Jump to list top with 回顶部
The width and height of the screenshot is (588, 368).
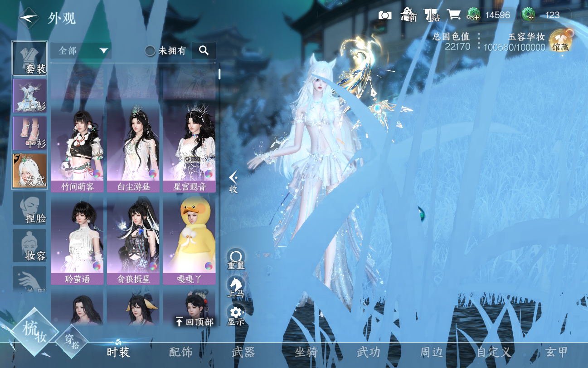click(194, 322)
